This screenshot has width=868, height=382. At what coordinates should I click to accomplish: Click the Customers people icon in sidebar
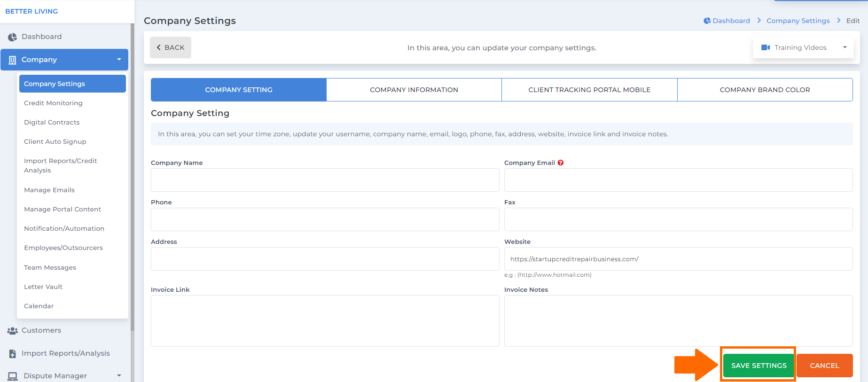pyautogui.click(x=12, y=331)
